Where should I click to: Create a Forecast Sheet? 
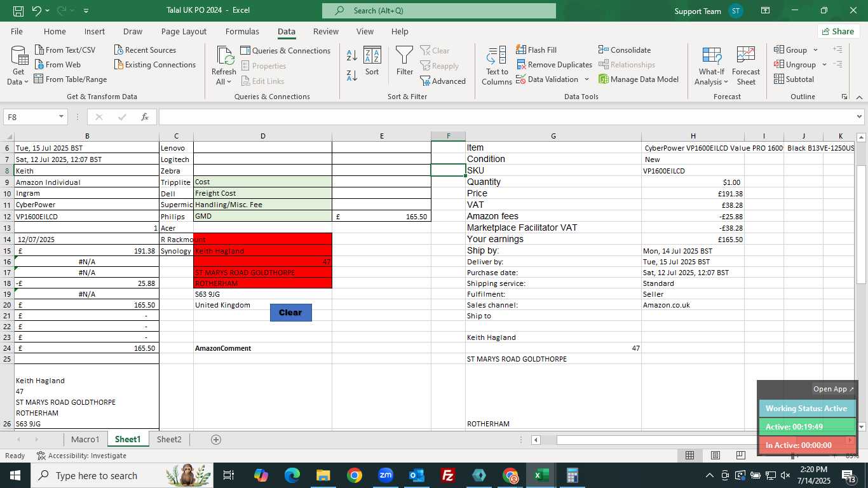pos(746,65)
